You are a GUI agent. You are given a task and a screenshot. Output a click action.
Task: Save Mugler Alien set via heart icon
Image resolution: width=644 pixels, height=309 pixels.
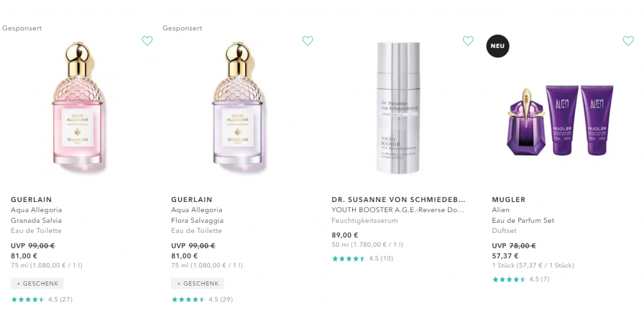[x=628, y=41]
